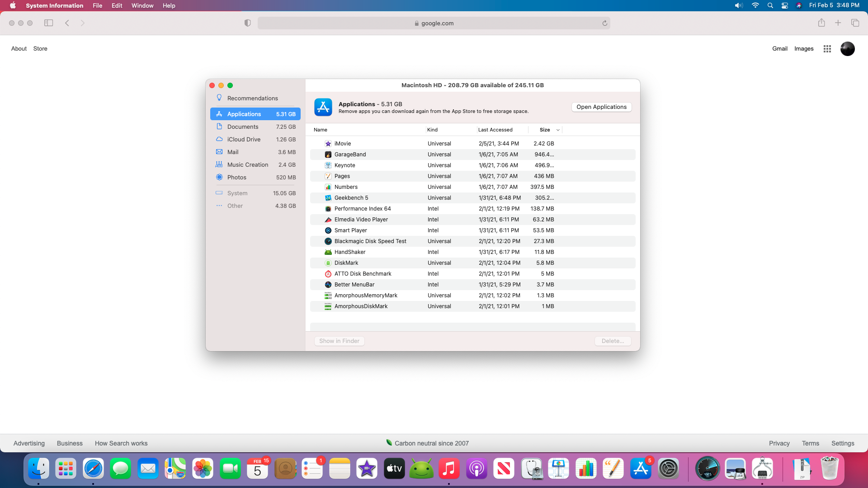This screenshot has height=488, width=868.
Task: Open the System Information app menu
Action: coord(54,5)
